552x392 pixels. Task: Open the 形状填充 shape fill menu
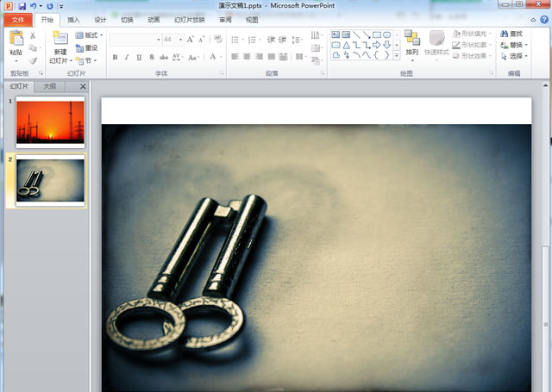click(472, 34)
